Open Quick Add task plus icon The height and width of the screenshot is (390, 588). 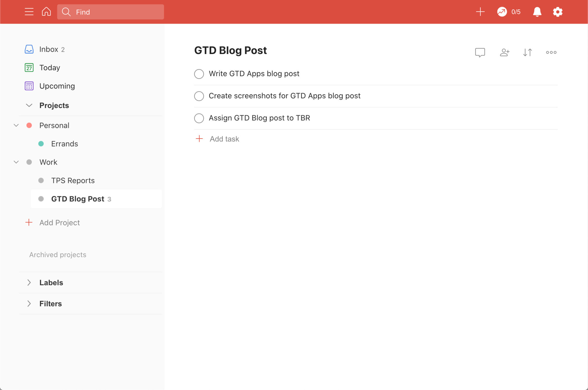click(x=480, y=12)
